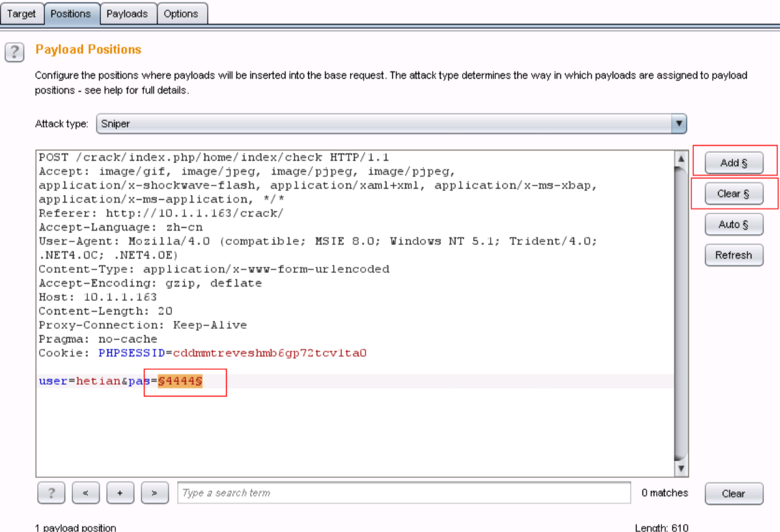Click the request editor scroll up arrow
This screenshot has width=780, height=532.
pyautogui.click(x=680, y=159)
